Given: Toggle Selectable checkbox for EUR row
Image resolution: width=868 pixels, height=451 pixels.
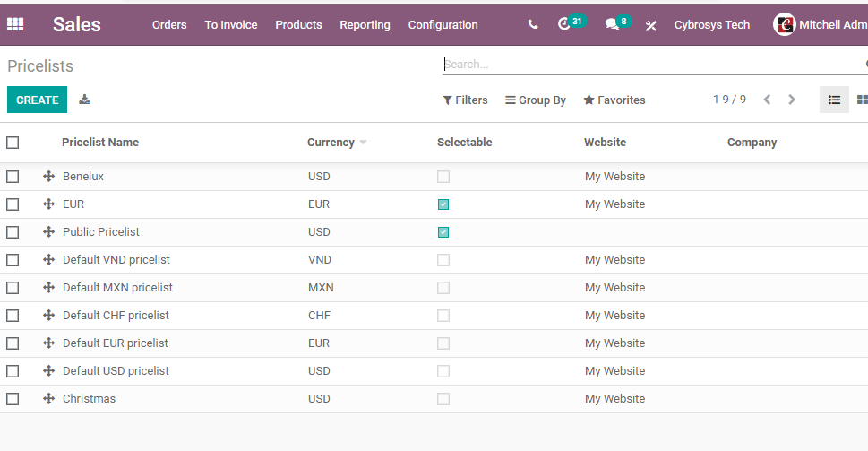Looking at the screenshot, I should [443, 204].
